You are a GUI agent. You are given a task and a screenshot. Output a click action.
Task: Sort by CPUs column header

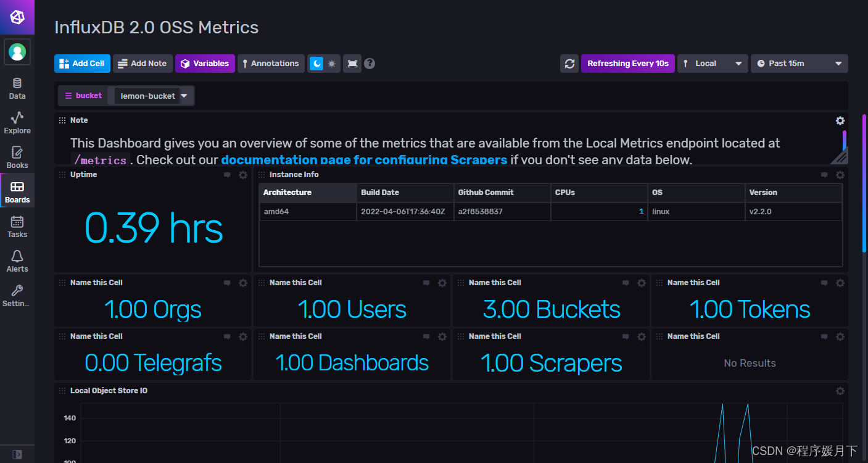[x=599, y=193]
